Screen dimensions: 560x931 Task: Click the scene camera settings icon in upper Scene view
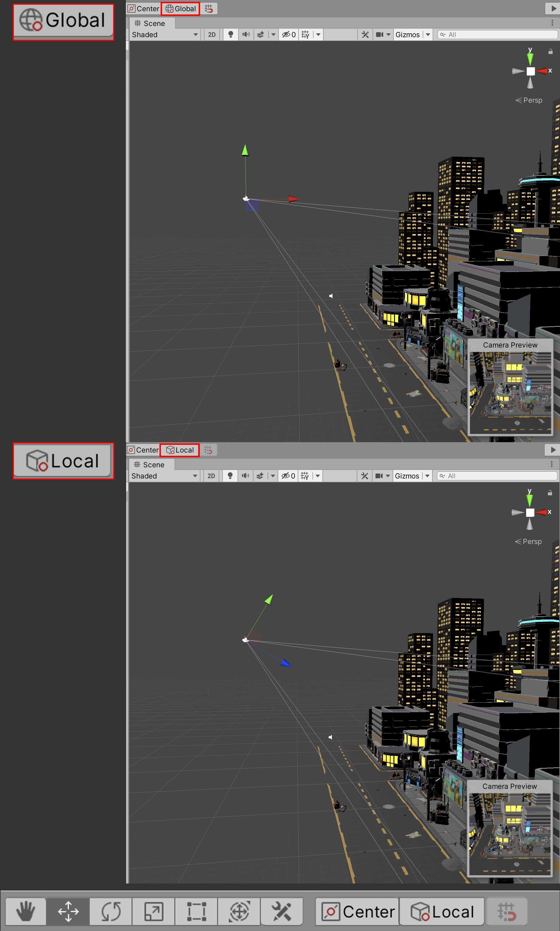pos(380,35)
